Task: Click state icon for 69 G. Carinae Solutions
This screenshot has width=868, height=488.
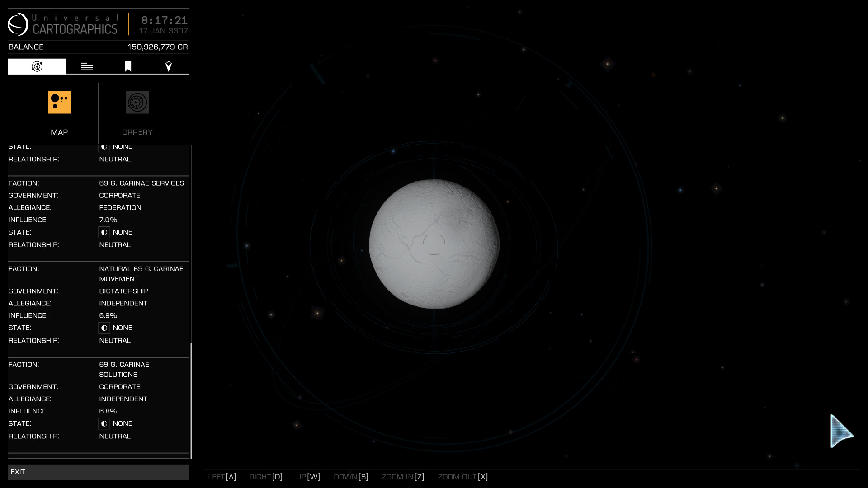Action: click(x=104, y=424)
